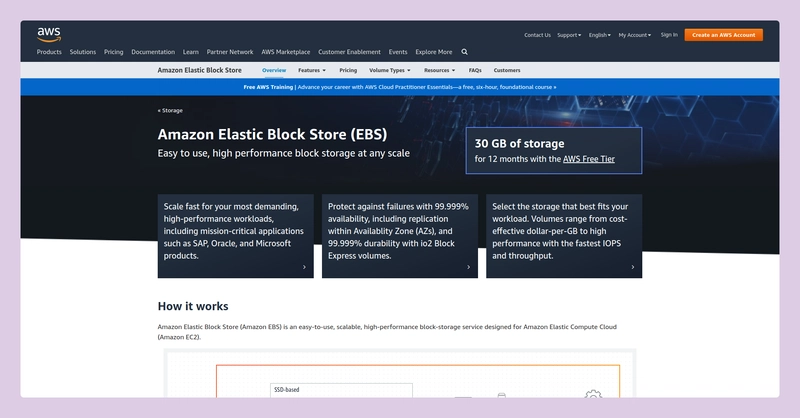This screenshot has height=418, width=800.
Task: Click arrow on the SAP, Oracle workloads card
Action: tap(305, 267)
